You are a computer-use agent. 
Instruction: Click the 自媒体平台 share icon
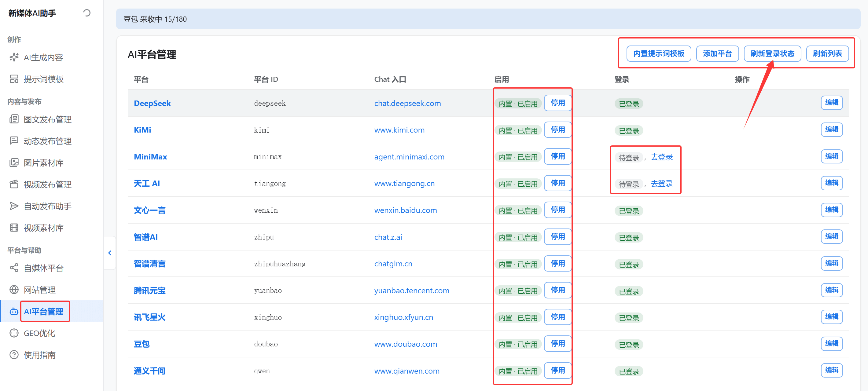[x=14, y=268]
